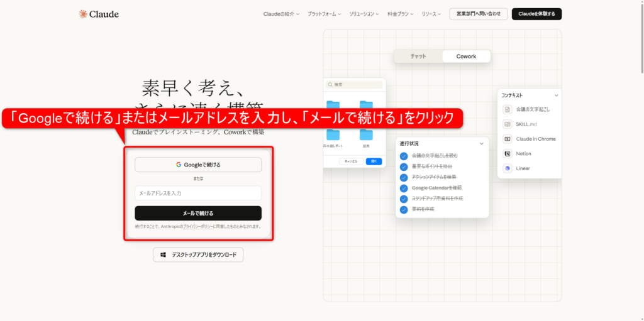This screenshot has width=644, height=321.
Task: Uncheck the 重要なポイントを抽出 task
Action: [x=404, y=166]
